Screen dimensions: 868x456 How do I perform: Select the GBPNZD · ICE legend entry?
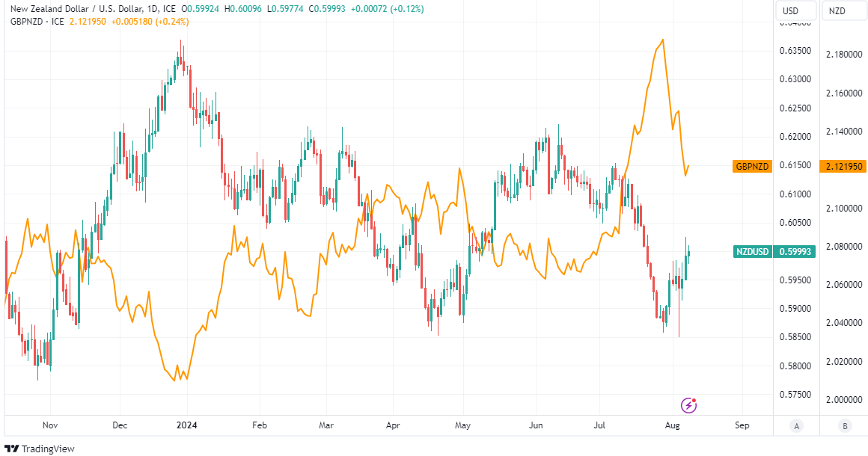[37, 22]
